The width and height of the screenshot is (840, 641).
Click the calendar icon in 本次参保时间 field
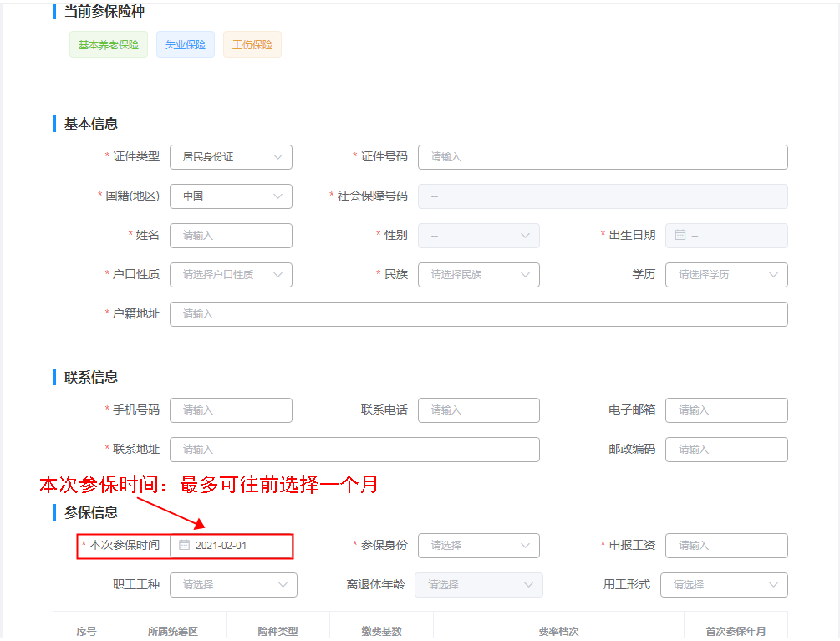tap(184, 545)
